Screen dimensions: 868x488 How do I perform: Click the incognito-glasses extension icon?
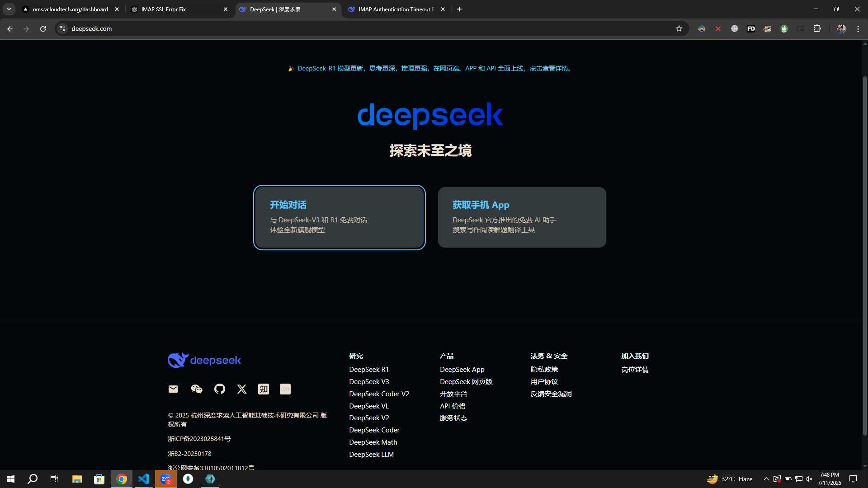coord(702,28)
